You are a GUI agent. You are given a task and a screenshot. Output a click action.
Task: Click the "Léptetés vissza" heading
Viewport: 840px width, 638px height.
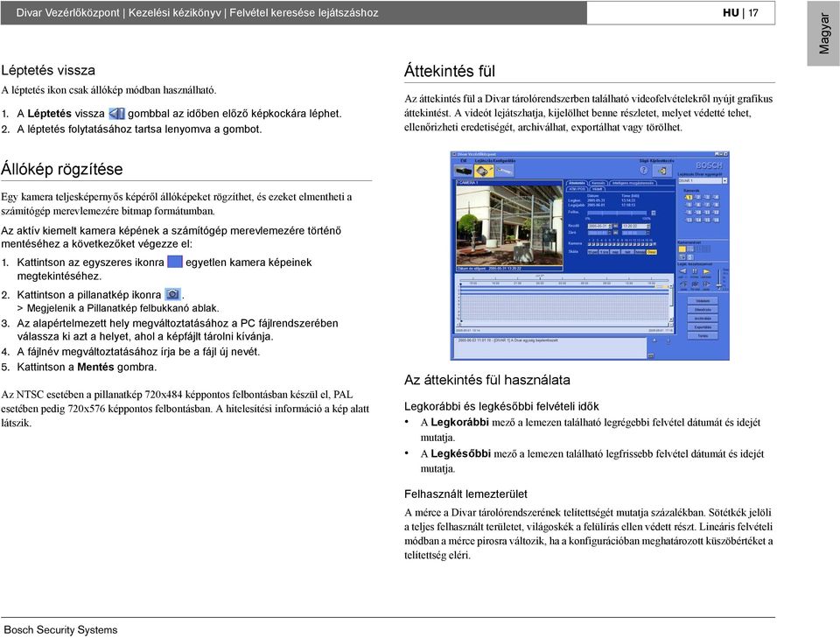[48, 70]
